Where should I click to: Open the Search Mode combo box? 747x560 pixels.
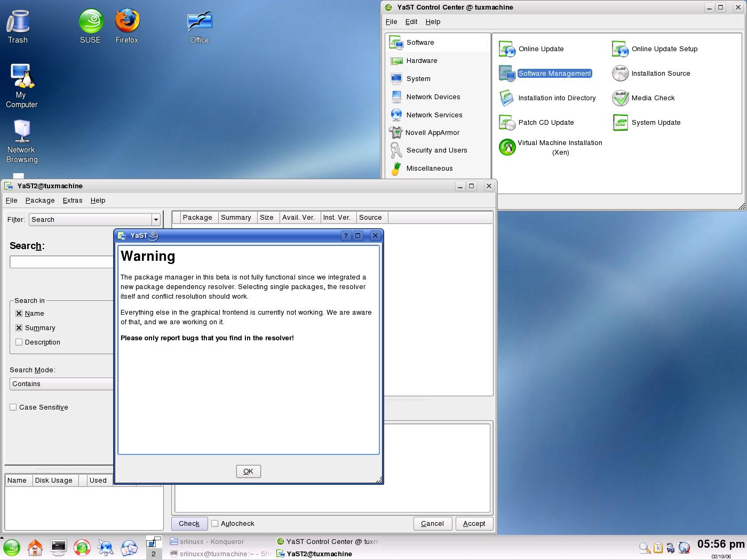pos(61,384)
